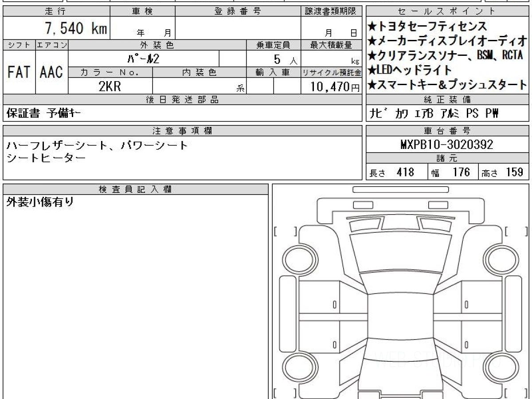The height and width of the screenshot is (399, 532).
Task: Select the ハーフレザーシート、パワーシート line
Action: pyautogui.click(x=98, y=145)
